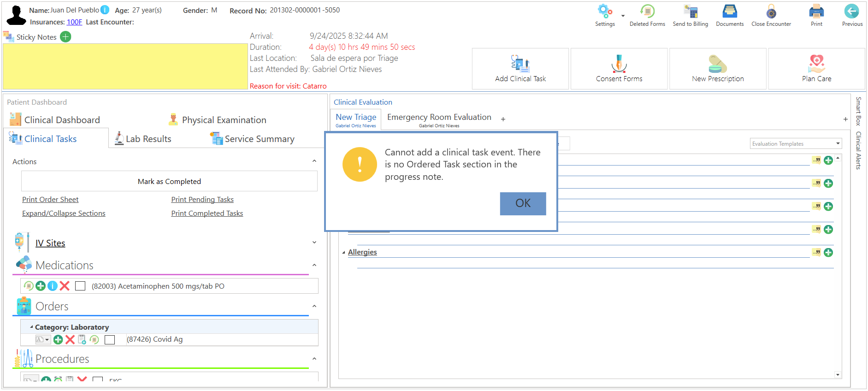
Task: Click Acetaminophen history/renew icon
Action: click(29, 286)
